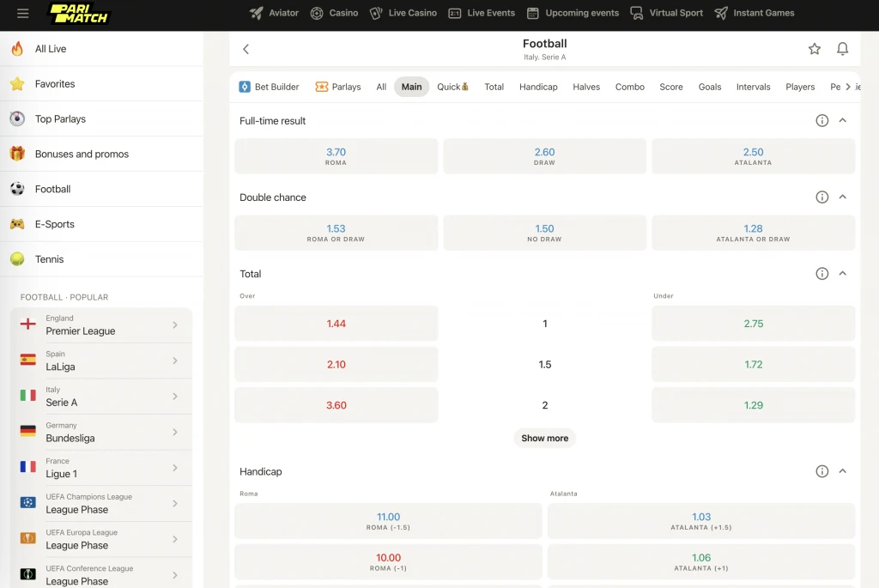Viewport: 879px width, 588px height.
Task: Click the Parimatch logo
Action: [79, 14]
